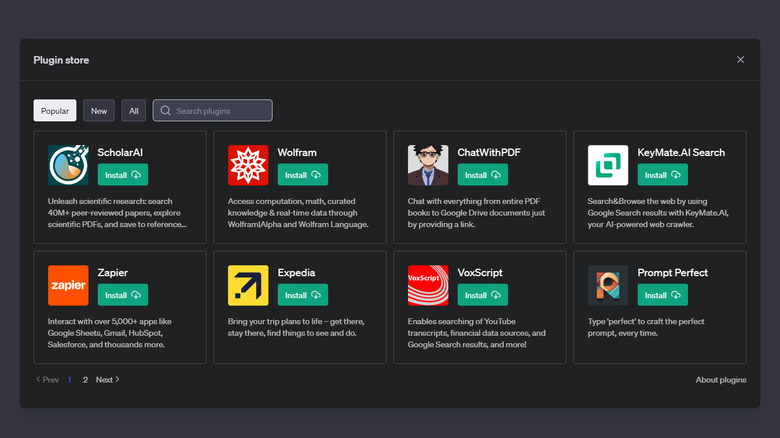Viewport: 780px width, 438px height.
Task: Install the KeyMate.AI Search plugin
Action: [x=663, y=175]
